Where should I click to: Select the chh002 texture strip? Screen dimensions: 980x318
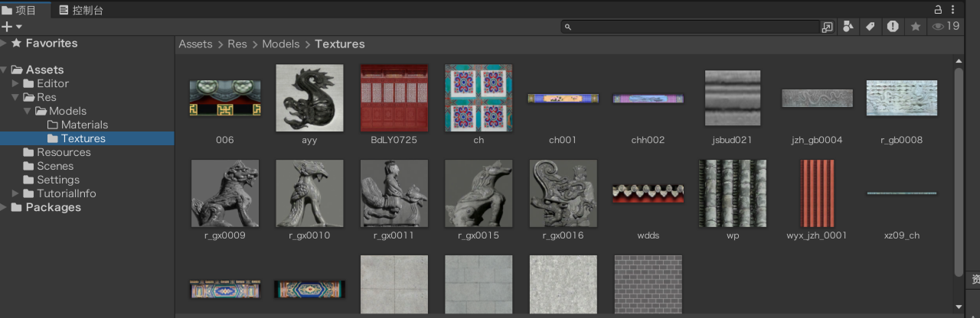[x=648, y=99]
